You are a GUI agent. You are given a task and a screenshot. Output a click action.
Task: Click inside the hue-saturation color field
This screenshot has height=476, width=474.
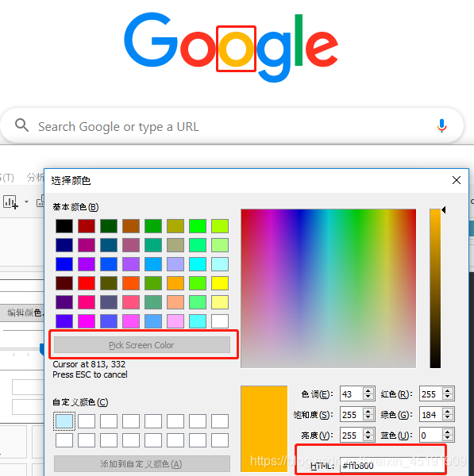coord(328,289)
